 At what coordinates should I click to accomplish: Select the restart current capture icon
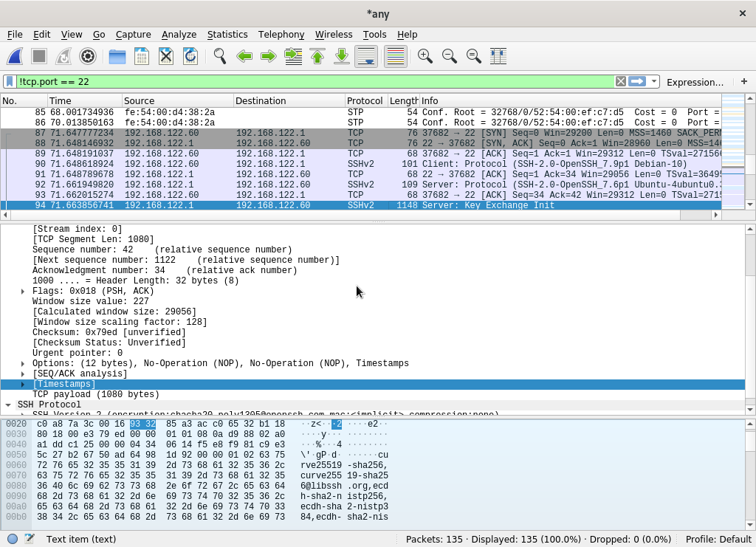point(62,56)
